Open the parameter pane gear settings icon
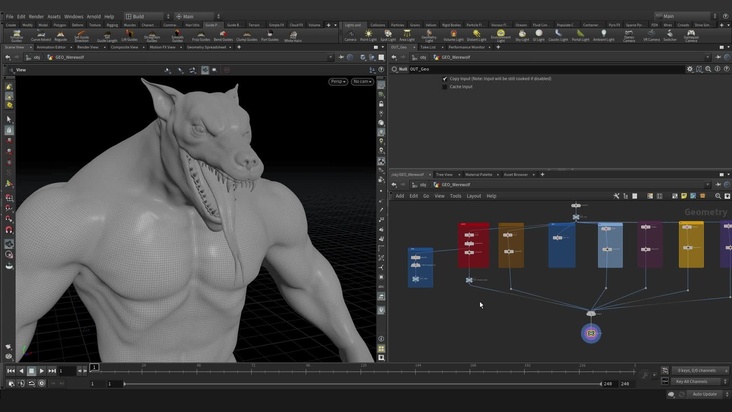Viewport: 732px width, 412px height. tap(689, 69)
